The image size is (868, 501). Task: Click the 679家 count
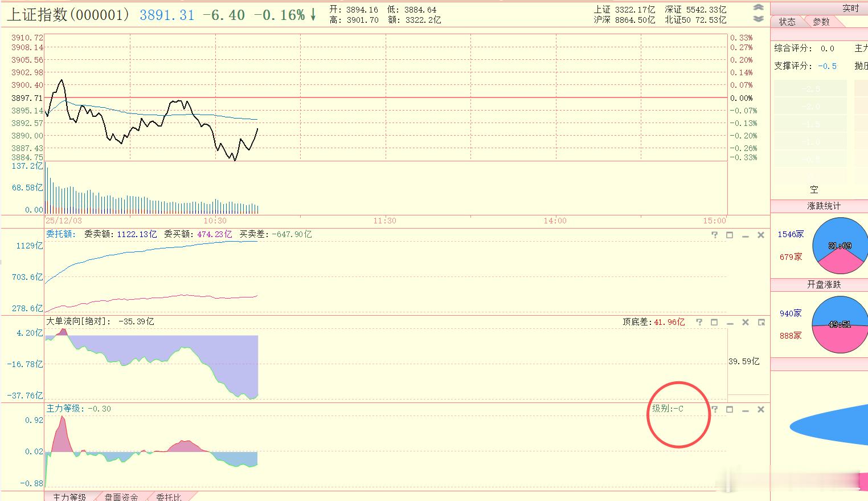(791, 257)
